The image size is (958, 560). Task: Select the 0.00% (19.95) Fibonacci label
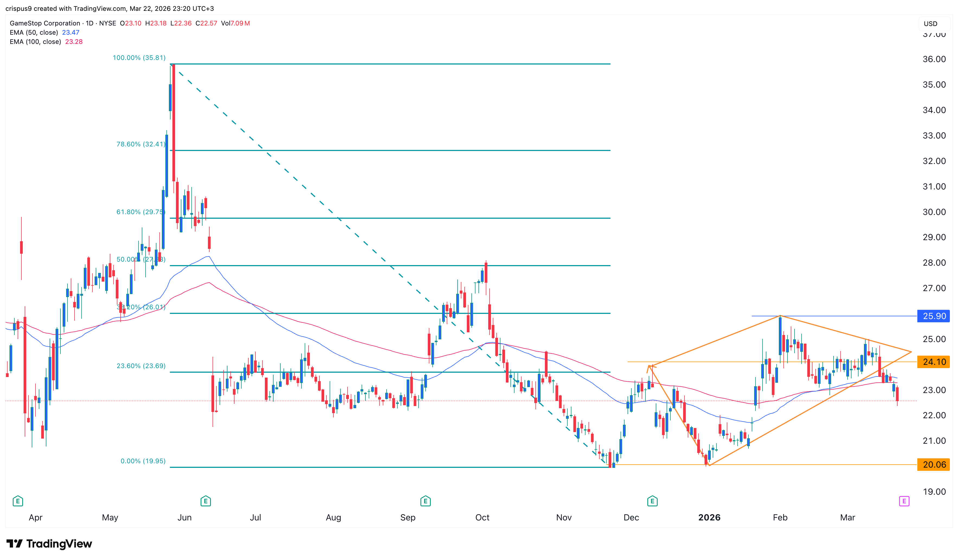click(143, 461)
